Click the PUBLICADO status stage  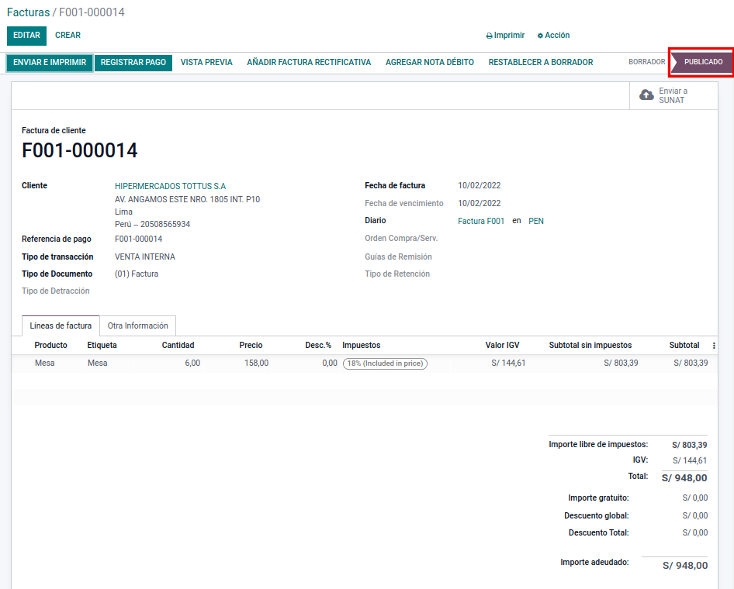coord(703,62)
